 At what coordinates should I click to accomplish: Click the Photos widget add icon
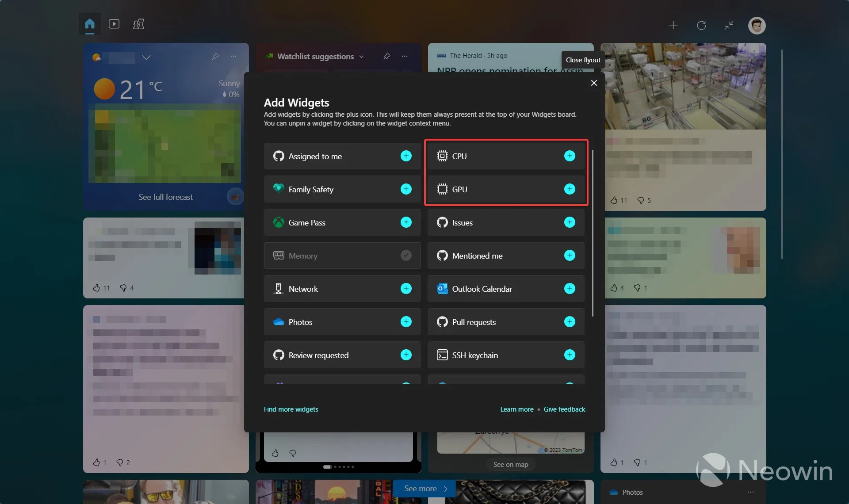click(406, 321)
